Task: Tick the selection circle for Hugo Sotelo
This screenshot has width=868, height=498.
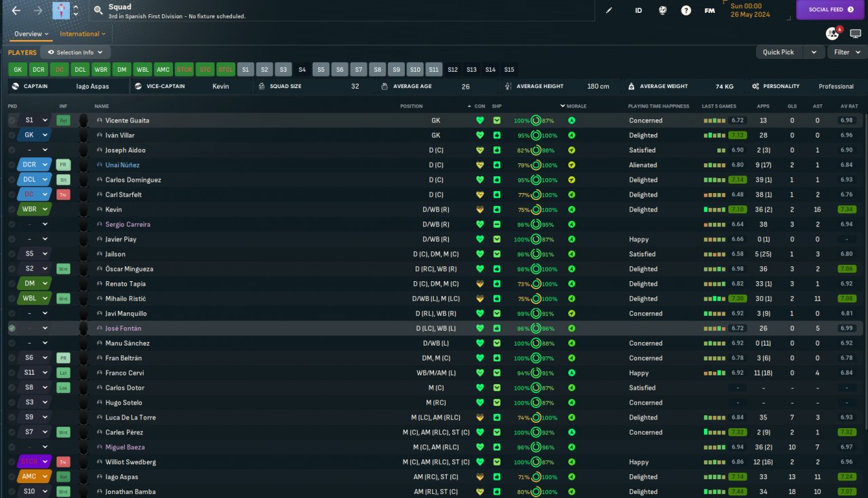Action: [12, 403]
